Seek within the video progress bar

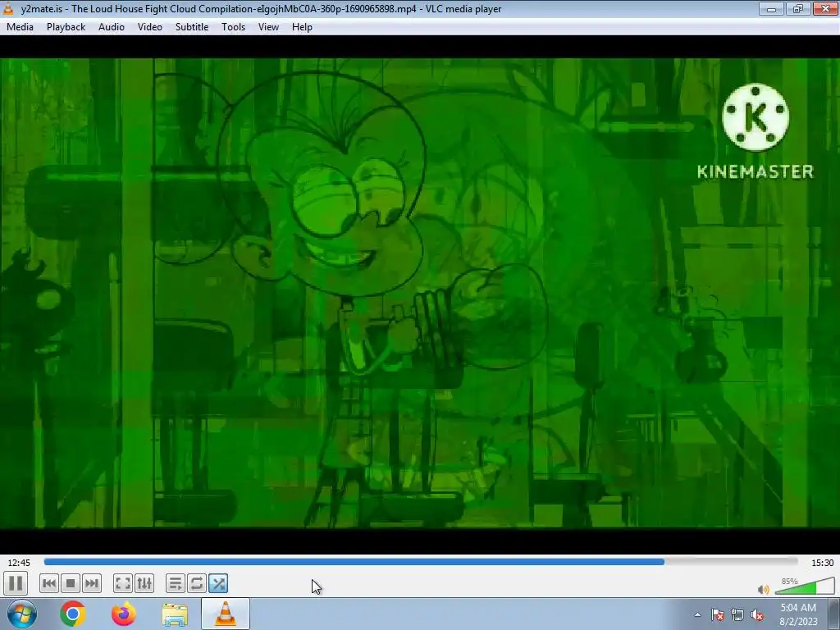pyautogui.click(x=421, y=562)
